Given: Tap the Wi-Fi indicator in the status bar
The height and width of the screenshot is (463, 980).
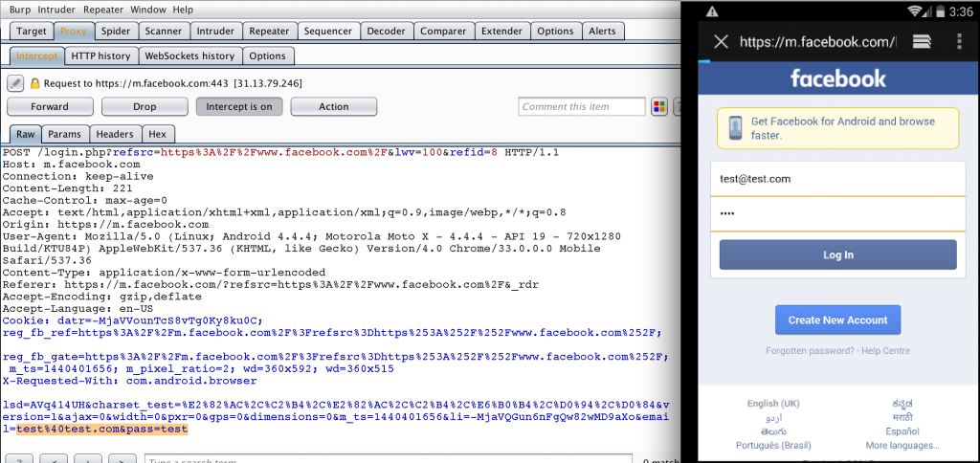Looking at the screenshot, I should [916, 11].
